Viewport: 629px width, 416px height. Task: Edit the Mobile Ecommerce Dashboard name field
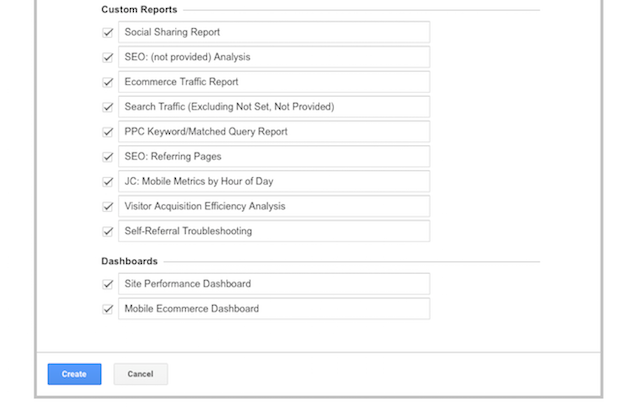274,309
